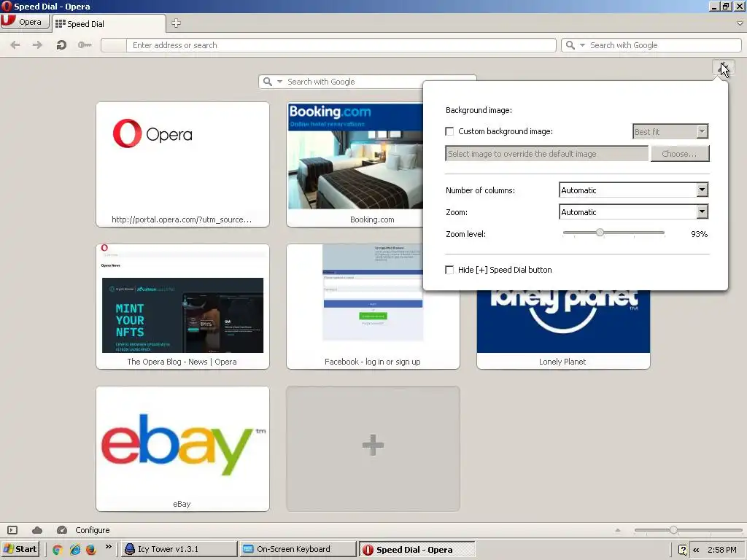The width and height of the screenshot is (747, 560).
Task: Open the password wand key icon
Action: point(85,44)
